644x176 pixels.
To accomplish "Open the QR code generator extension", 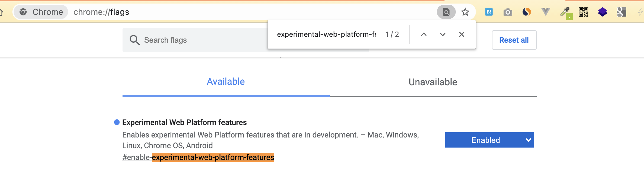I will (584, 12).
